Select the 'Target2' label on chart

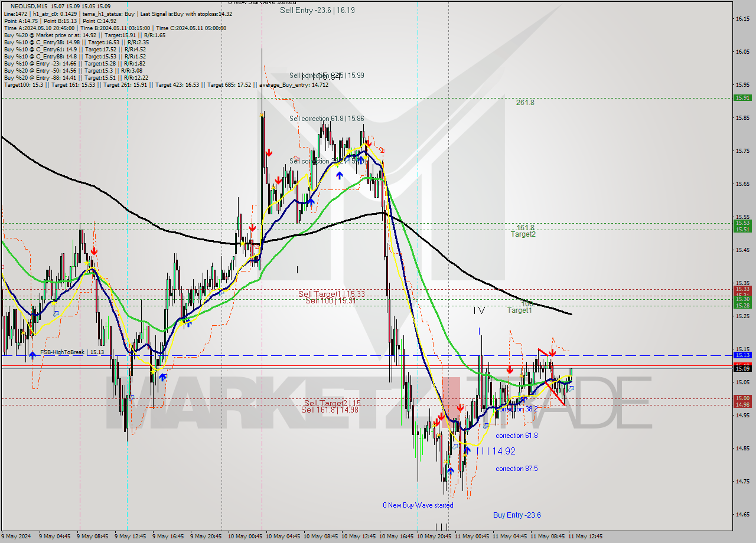tap(523, 234)
